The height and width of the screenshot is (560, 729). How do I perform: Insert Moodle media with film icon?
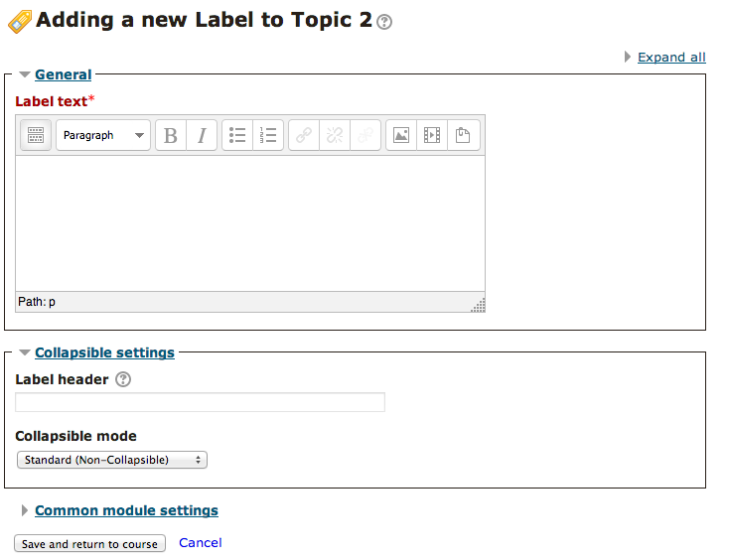pos(432,135)
